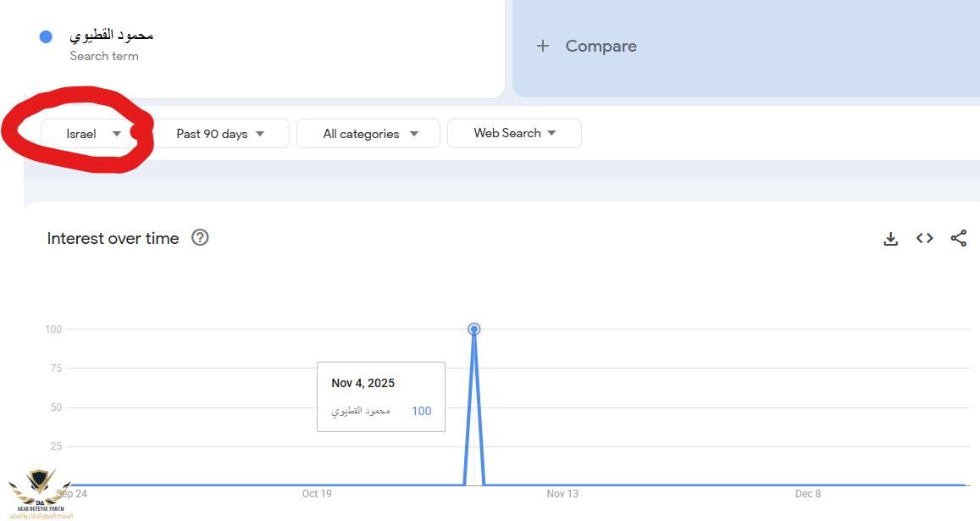
Task: Select the peak data point at 100
Action: [x=474, y=329]
